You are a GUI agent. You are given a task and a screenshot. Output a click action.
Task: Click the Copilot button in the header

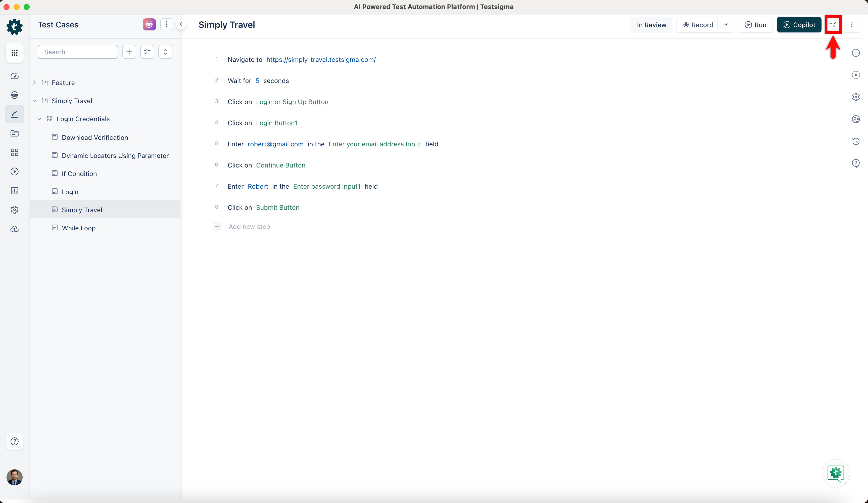click(799, 24)
